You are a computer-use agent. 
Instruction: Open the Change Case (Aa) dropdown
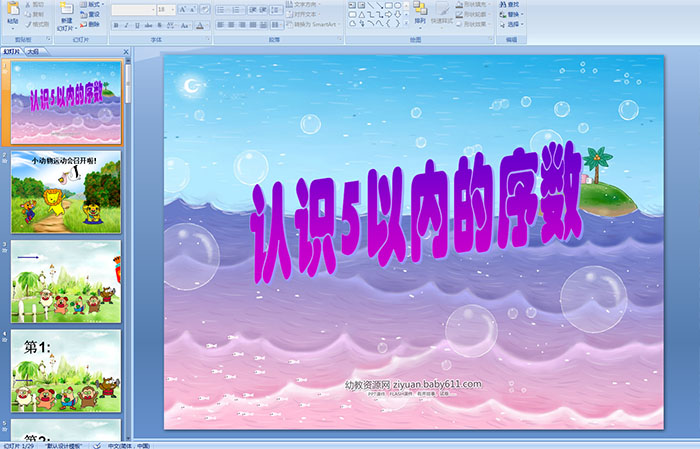pyautogui.click(x=185, y=26)
